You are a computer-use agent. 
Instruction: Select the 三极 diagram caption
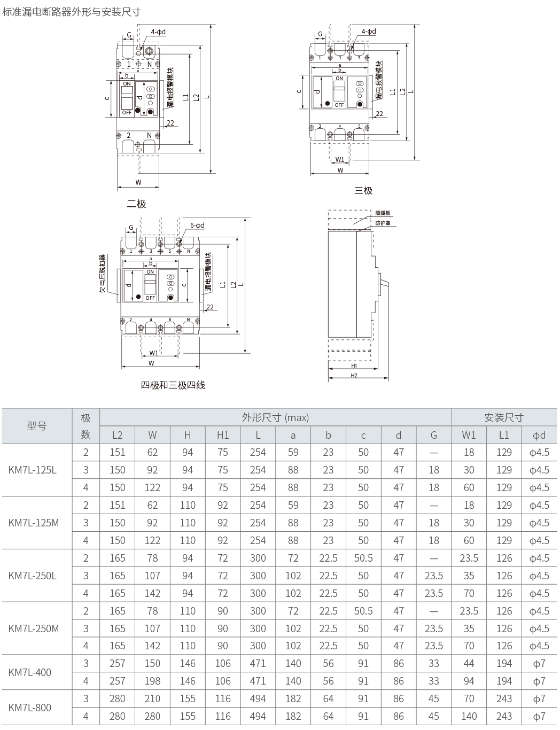click(363, 190)
